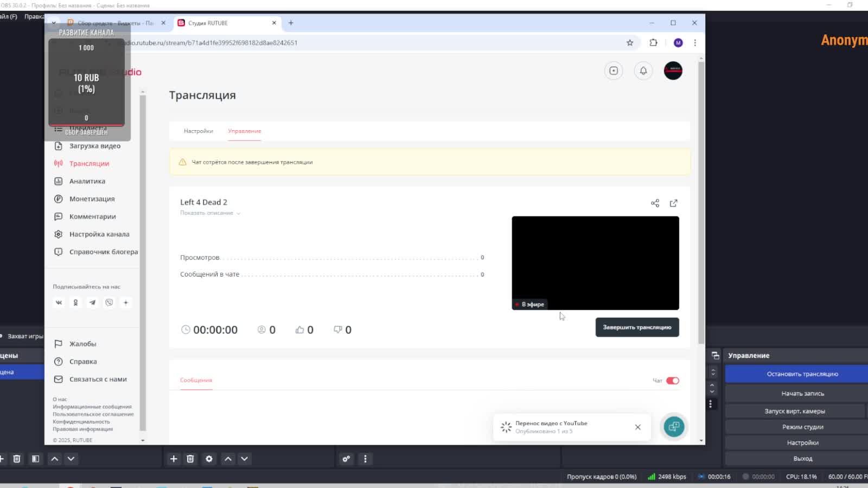Open Монетизация in sidebar
This screenshot has height=488, width=868.
coord(92,199)
